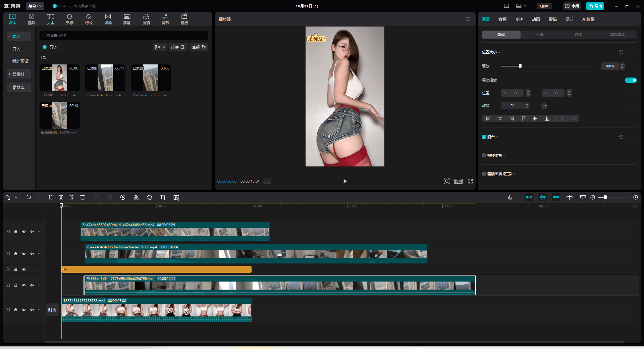Click the 封面 cover button
This screenshot has height=349, width=644.
coord(52,310)
